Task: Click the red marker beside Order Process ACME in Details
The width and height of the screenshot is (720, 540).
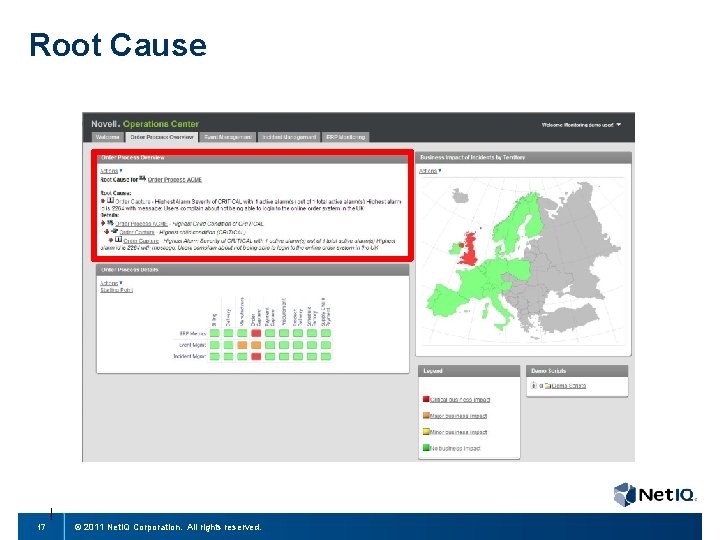Action: pyautogui.click(x=103, y=223)
